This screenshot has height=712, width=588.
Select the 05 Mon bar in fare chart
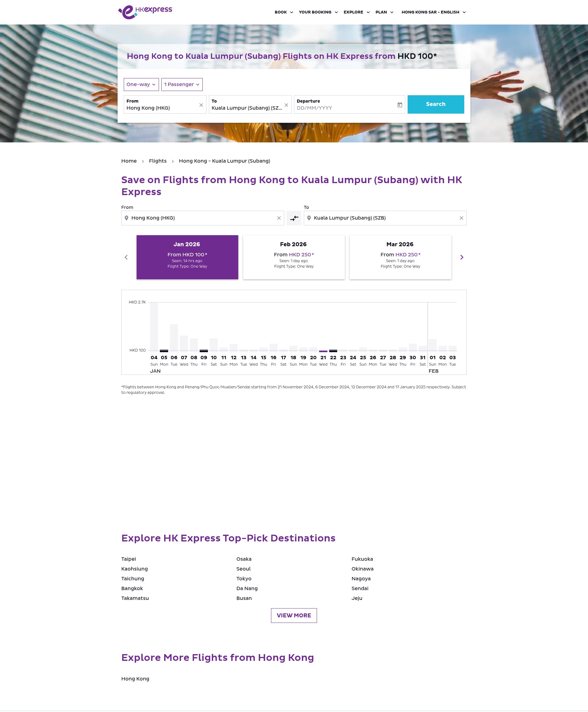[164, 351]
